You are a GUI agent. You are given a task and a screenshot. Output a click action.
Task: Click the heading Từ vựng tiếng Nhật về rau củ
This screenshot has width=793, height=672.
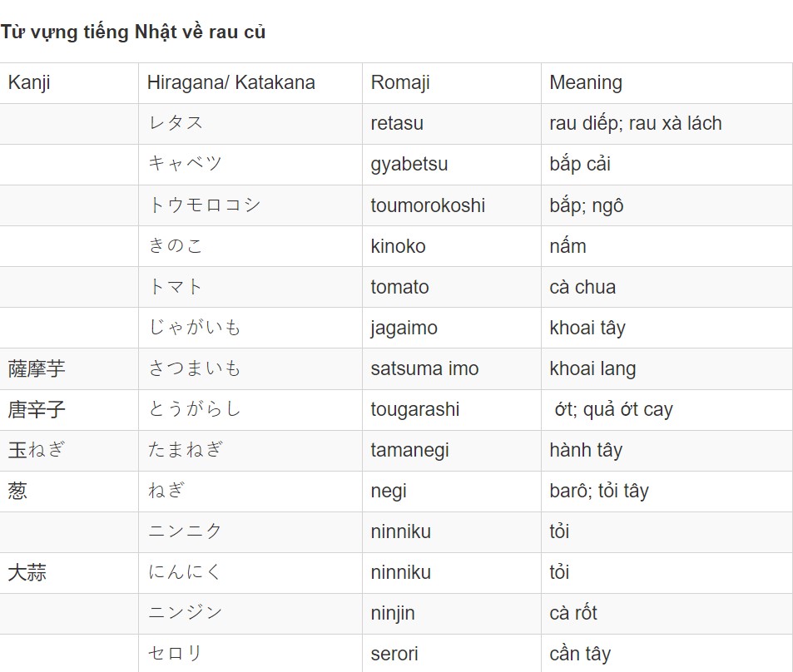[x=133, y=32]
